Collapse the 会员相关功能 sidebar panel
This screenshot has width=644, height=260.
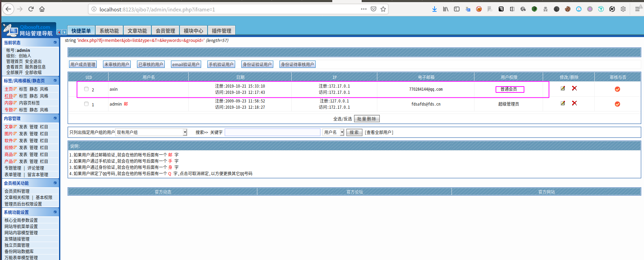tap(55, 183)
